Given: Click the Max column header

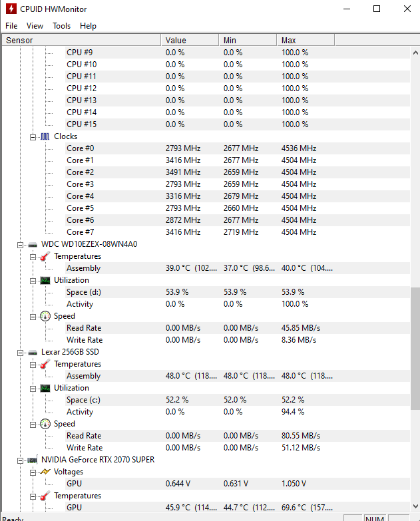Looking at the screenshot, I should 306,40.
